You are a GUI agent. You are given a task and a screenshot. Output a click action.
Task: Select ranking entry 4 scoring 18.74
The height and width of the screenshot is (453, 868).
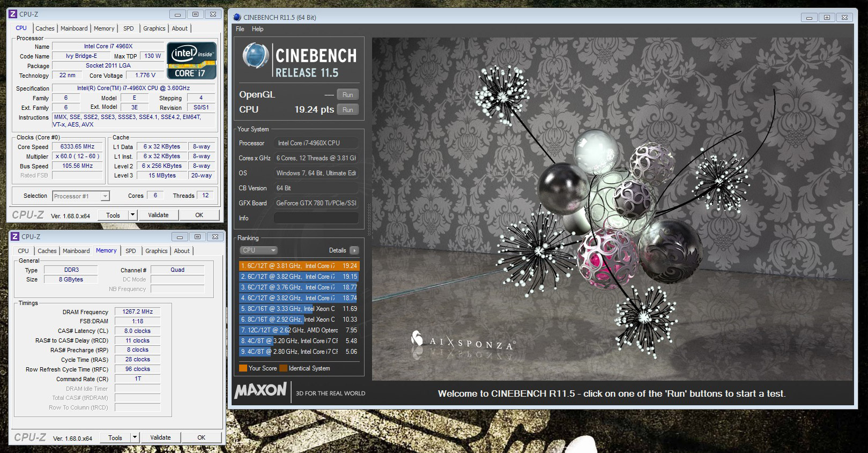pos(299,298)
